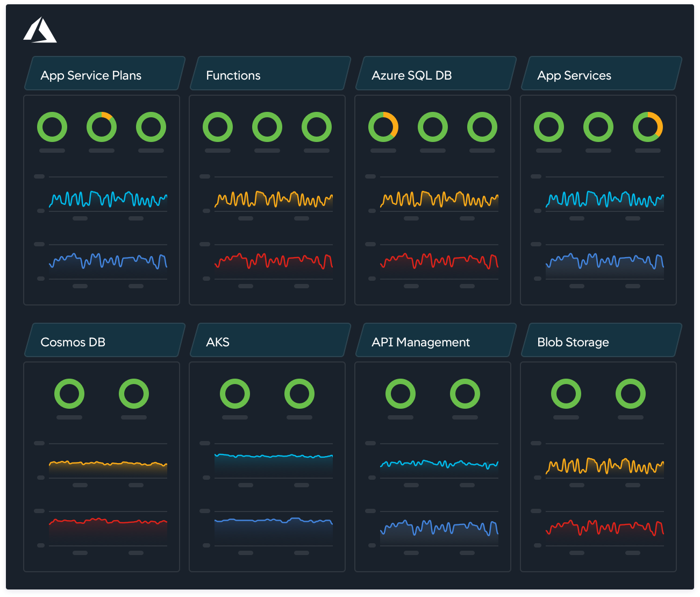Image resolution: width=700 pixels, height=597 pixels.
Task: Select third donut gauge in App Service Plans
Action: pyautogui.click(x=151, y=127)
